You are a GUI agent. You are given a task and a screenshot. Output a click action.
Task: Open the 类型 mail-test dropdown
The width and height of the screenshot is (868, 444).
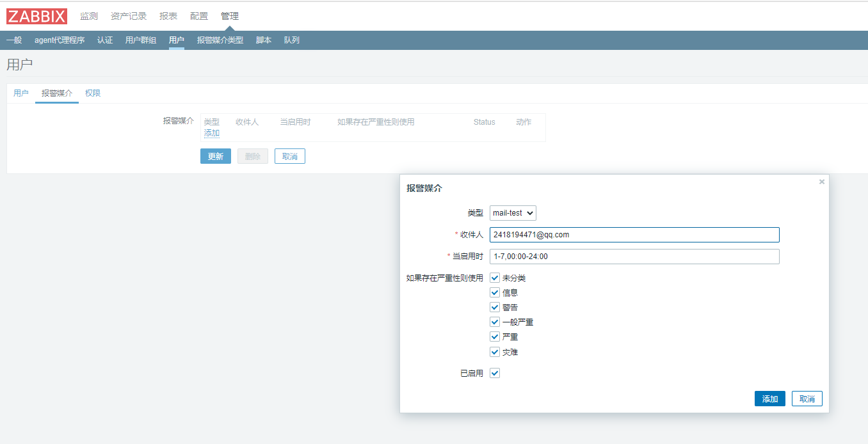point(513,213)
